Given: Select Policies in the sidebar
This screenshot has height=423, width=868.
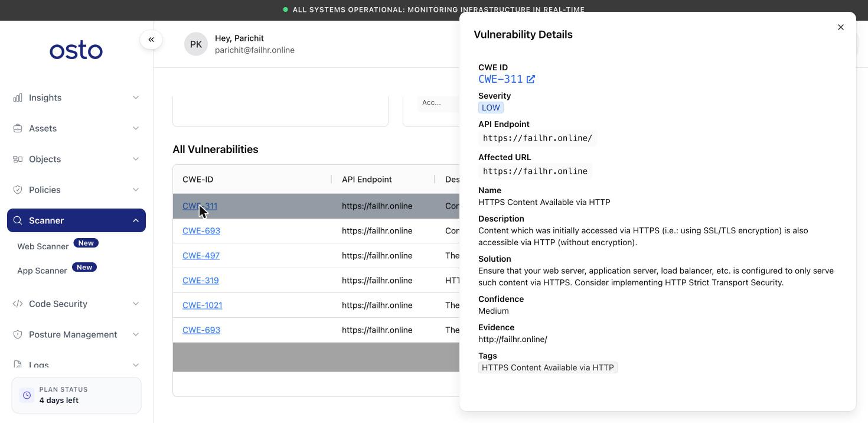Looking at the screenshot, I should 45,190.
